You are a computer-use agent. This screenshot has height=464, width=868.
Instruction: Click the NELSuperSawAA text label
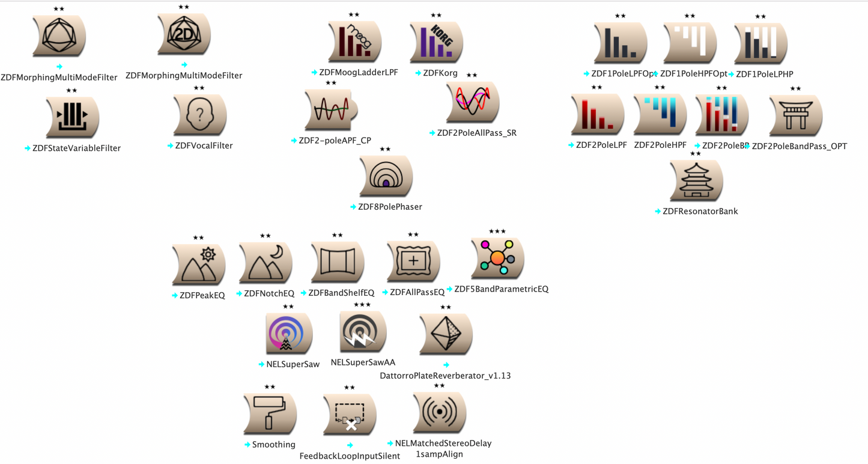tap(363, 362)
